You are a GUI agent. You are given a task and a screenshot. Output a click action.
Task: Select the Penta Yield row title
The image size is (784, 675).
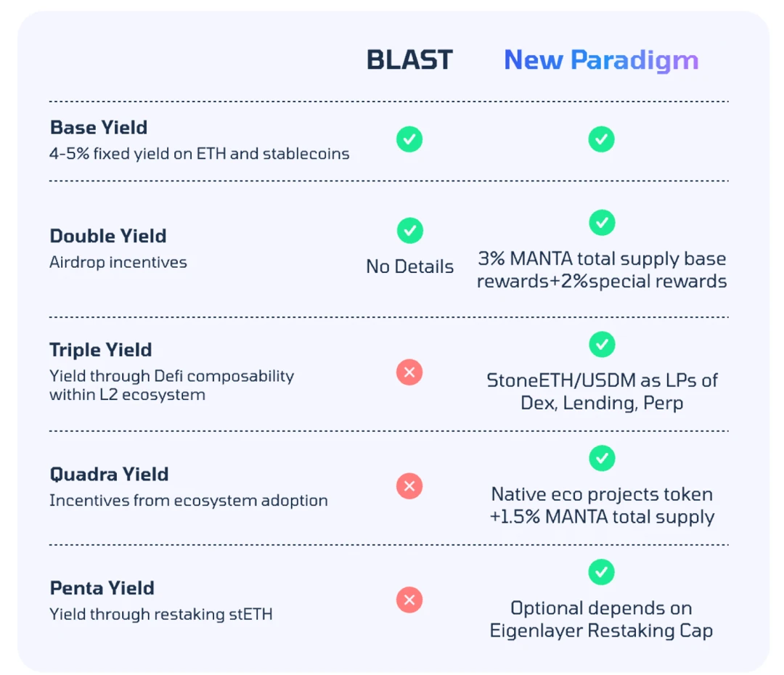[x=102, y=588]
